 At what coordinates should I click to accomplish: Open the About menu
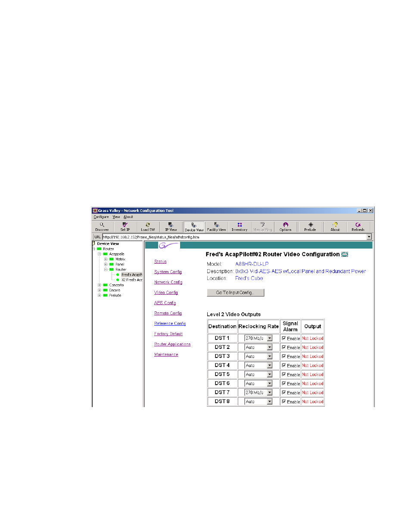point(128,217)
